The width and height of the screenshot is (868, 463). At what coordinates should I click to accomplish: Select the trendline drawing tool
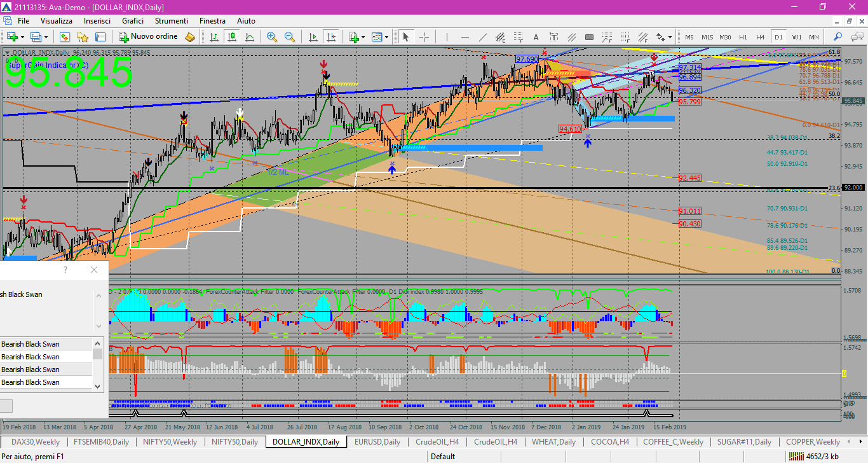pyautogui.click(x=482, y=37)
